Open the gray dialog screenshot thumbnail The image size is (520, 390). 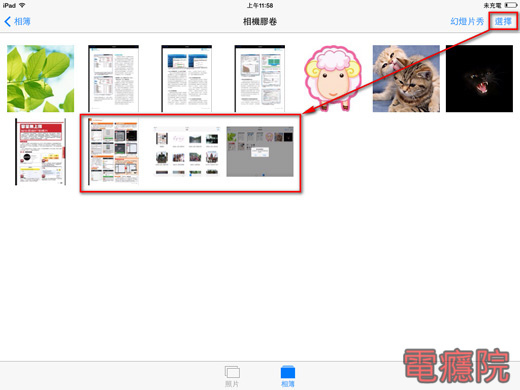coord(260,152)
